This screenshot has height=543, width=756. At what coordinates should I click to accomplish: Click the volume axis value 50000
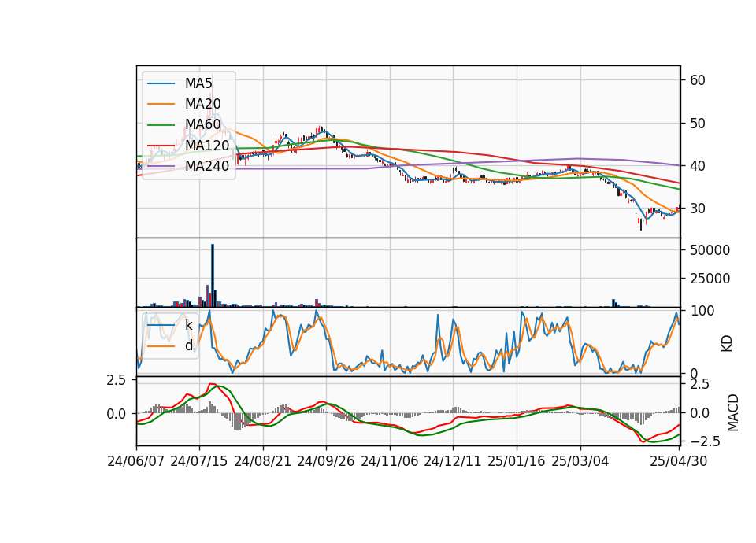coord(710,250)
